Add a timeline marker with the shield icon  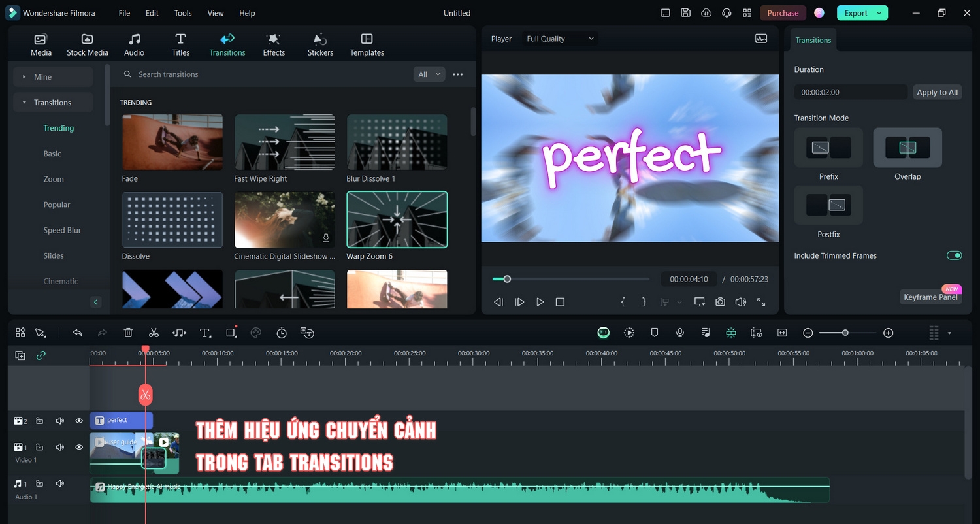pyautogui.click(x=654, y=333)
